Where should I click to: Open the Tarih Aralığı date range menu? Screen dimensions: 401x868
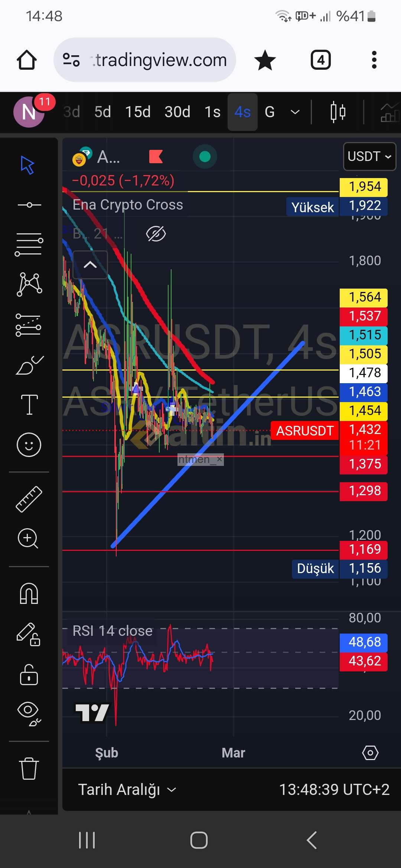click(x=127, y=789)
